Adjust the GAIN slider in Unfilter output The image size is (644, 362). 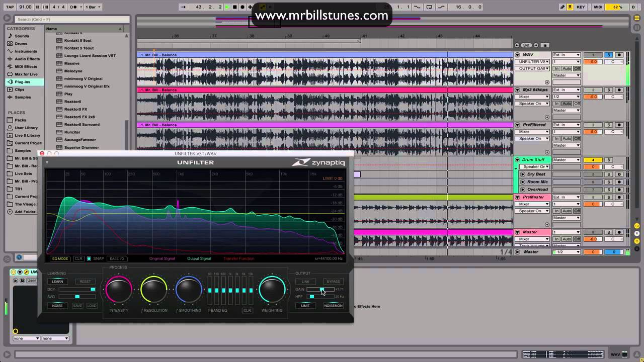point(320,290)
